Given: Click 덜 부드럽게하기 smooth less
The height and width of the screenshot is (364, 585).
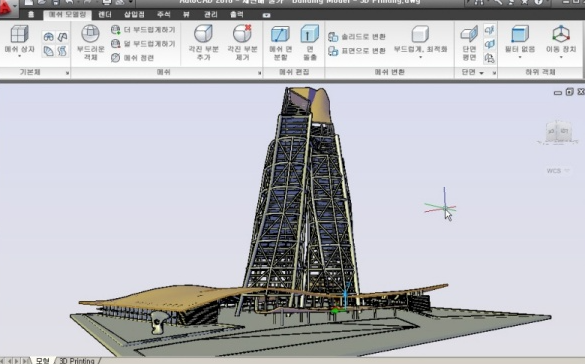Looking at the screenshot, I should [143, 44].
